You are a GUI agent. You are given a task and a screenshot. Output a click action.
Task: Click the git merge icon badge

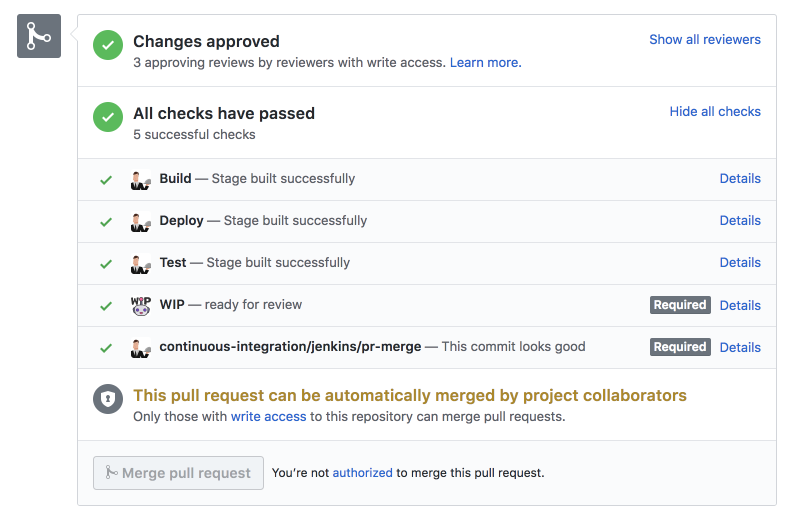pos(39,37)
